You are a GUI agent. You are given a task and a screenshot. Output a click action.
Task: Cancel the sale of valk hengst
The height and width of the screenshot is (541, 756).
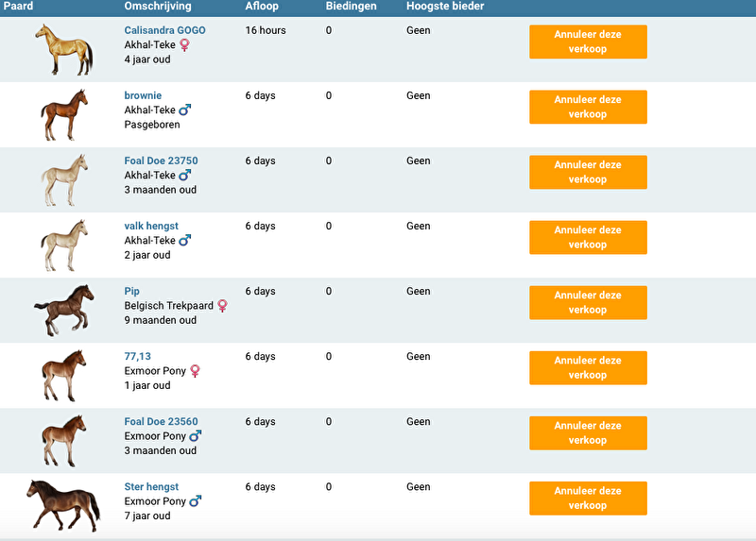pos(588,237)
